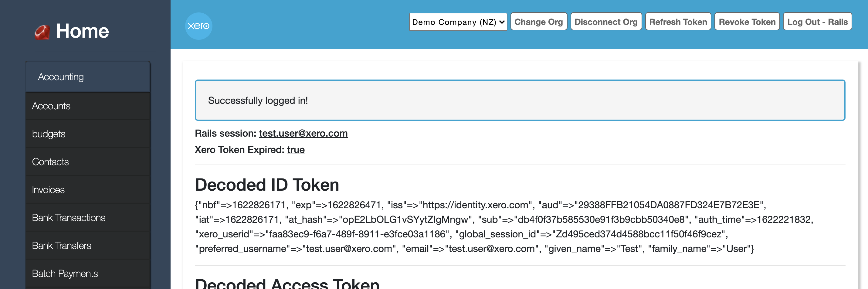Click the Refresh Token button
Image resolution: width=868 pixels, height=289 pixels.
(x=678, y=22)
